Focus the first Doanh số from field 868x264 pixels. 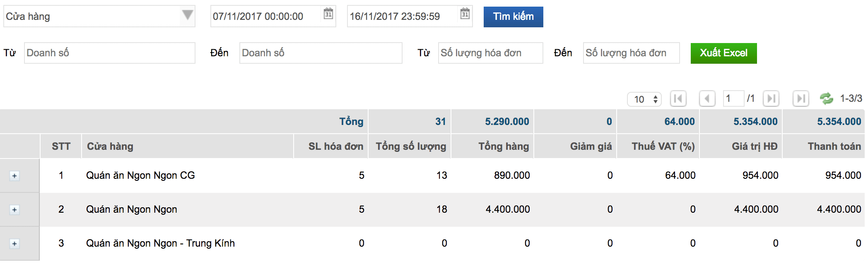pyautogui.click(x=109, y=53)
